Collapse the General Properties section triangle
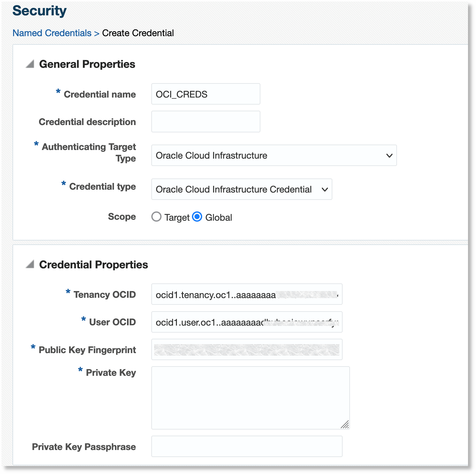The image size is (476, 474). [x=30, y=65]
